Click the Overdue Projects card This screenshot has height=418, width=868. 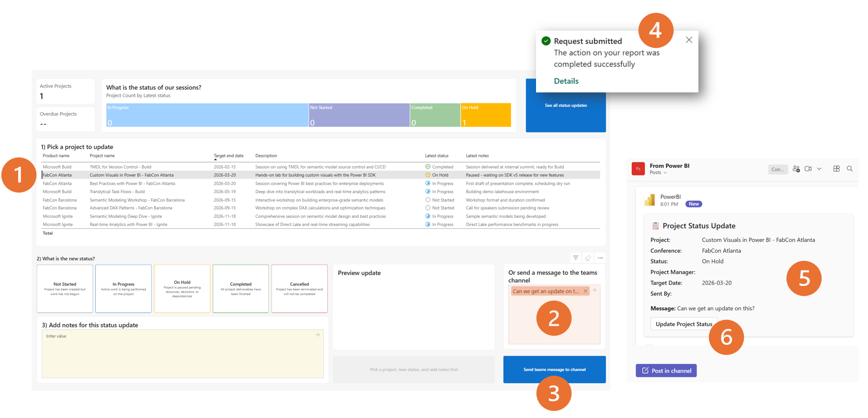(x=66, y=119)
